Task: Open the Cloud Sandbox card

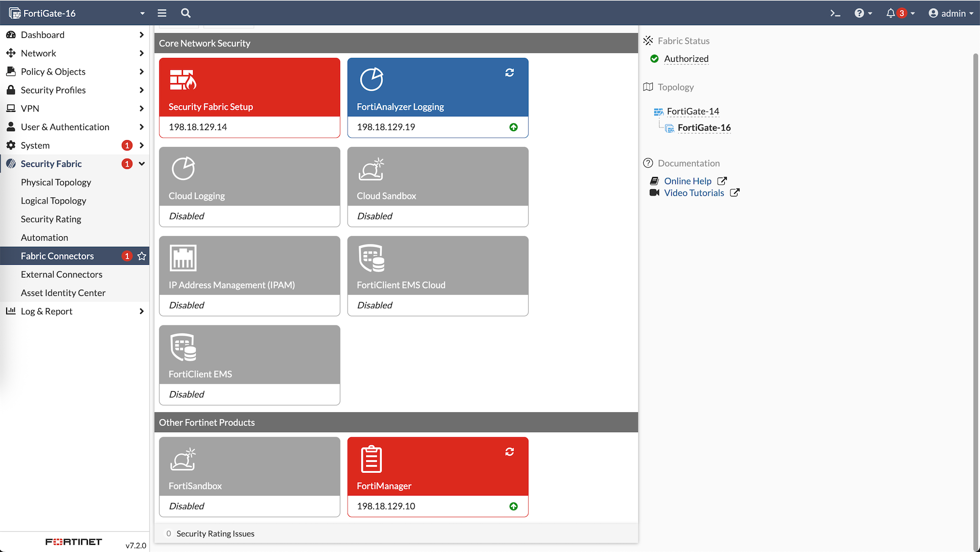Action: click(x=437, y=187)
